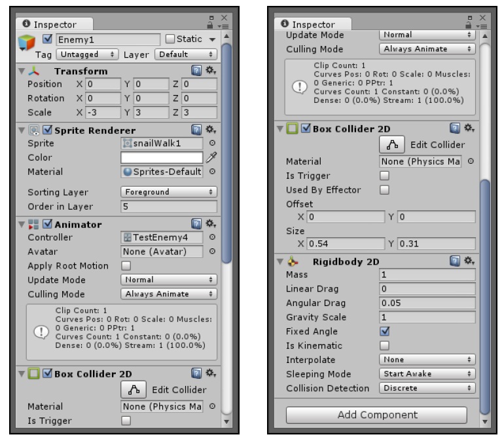Open the Transform gear settings menu, left panel

[x=211, y=70]
